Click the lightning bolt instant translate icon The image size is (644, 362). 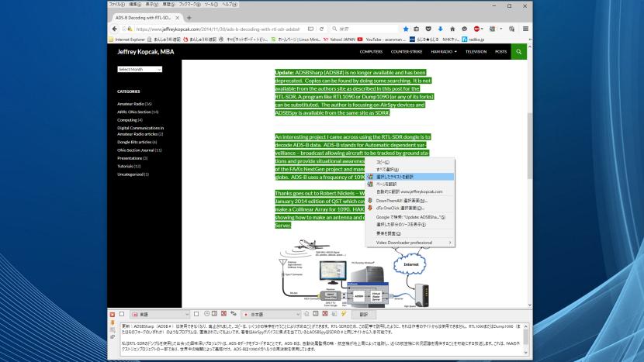(x=344, y=314)
